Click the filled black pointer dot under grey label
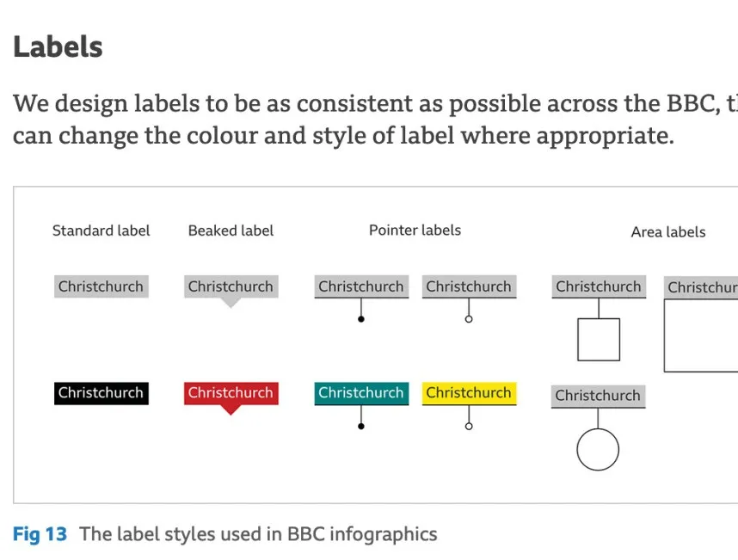The height and width of the screenshot is (560, 738). pos(361,319)
